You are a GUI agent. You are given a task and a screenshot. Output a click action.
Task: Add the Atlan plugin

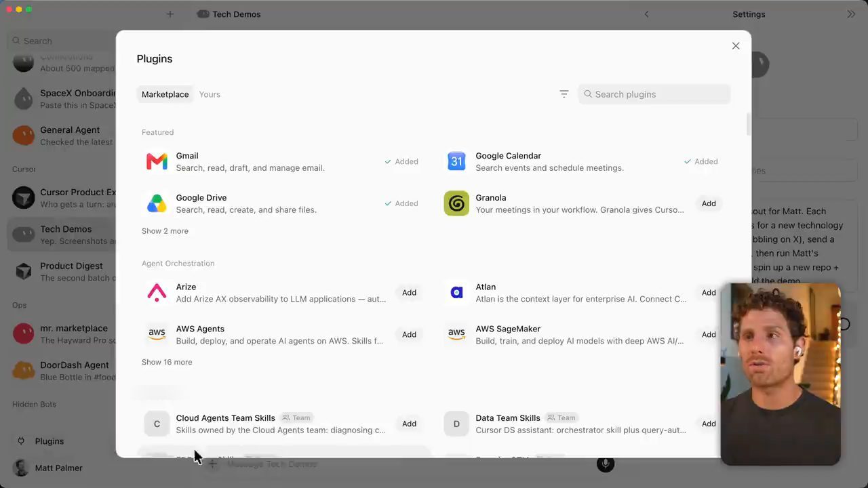point(709,293)
